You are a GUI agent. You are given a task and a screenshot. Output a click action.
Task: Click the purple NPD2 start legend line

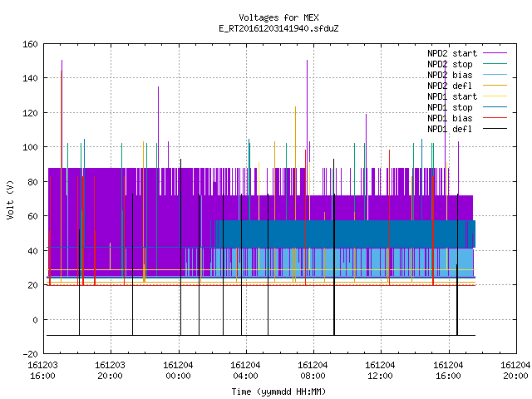(495, 53)
